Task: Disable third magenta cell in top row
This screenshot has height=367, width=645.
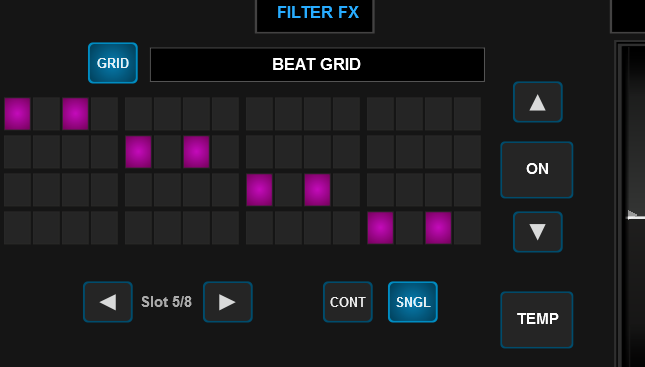Action: (75, 114)
